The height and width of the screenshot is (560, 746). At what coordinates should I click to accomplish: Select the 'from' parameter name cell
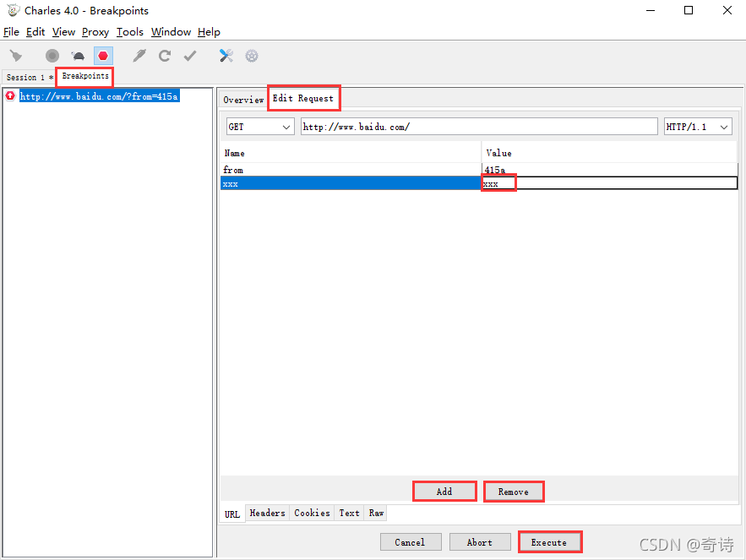[351, 170]
